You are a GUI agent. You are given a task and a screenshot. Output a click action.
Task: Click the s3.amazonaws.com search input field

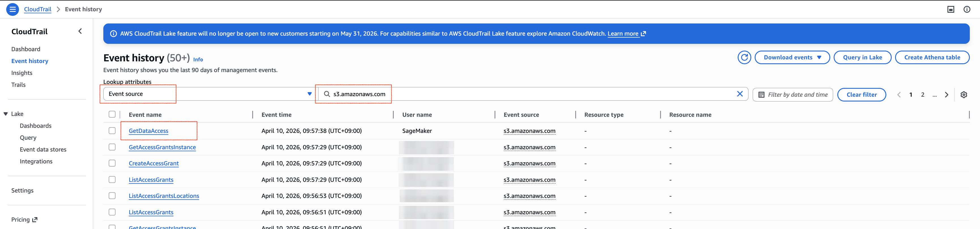pos(533,94)
